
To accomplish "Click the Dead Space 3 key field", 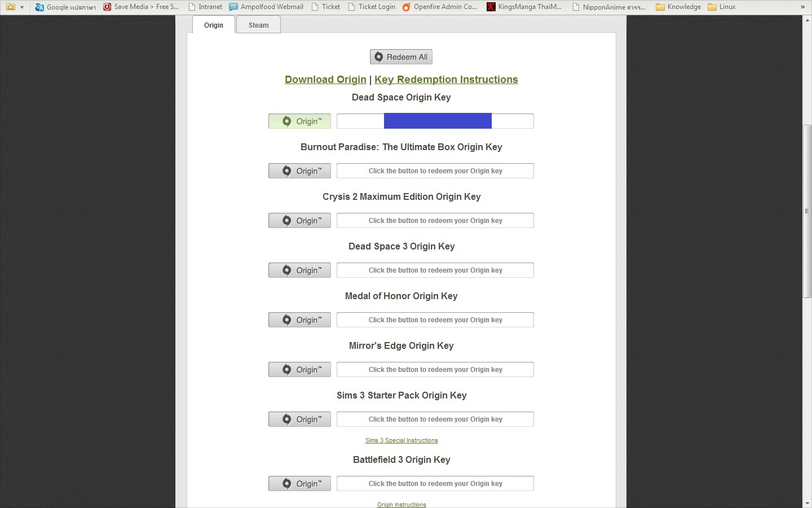I will 435,270.
